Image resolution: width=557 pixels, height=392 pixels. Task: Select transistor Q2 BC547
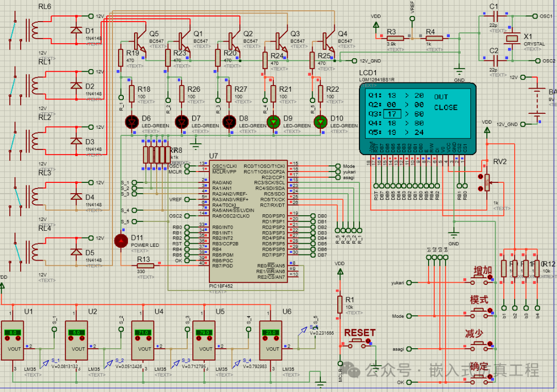(x=234, y=42)
